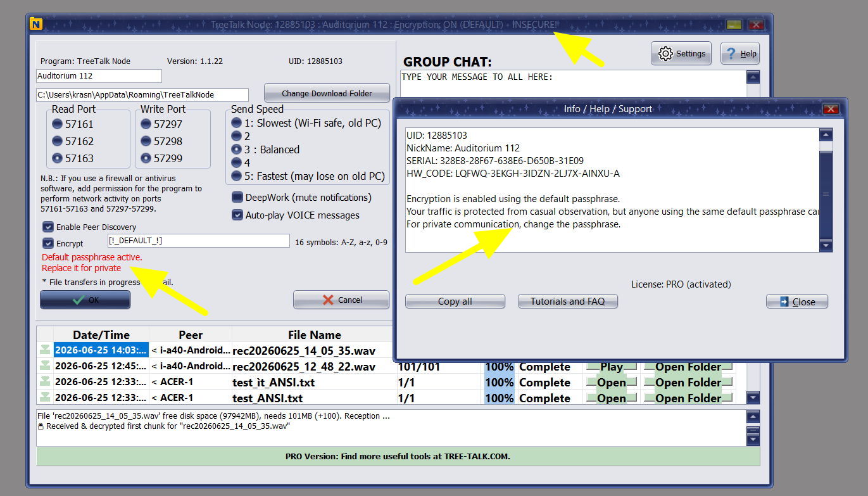Close the Info / Help / Support window

click(831, 109)
